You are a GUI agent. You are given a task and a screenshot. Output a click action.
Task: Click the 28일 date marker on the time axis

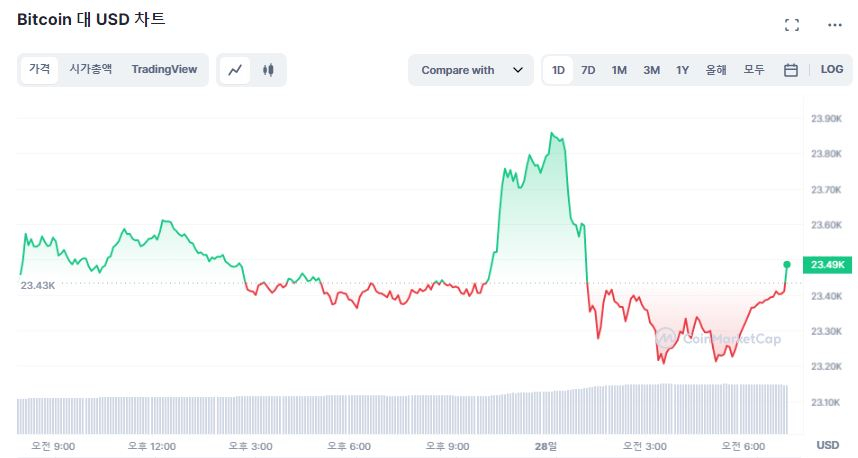[x=547, y=445]
